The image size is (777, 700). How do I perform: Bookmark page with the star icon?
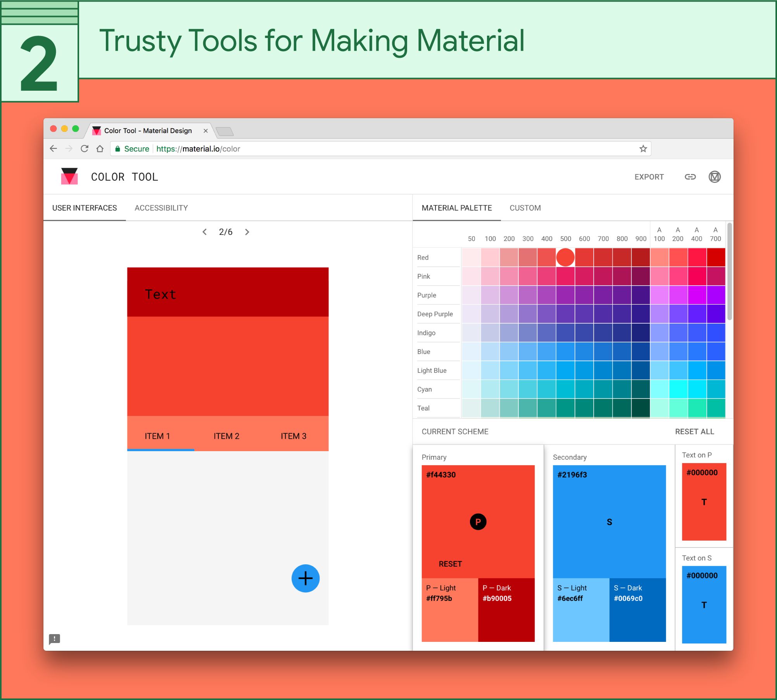click(643, 149)
